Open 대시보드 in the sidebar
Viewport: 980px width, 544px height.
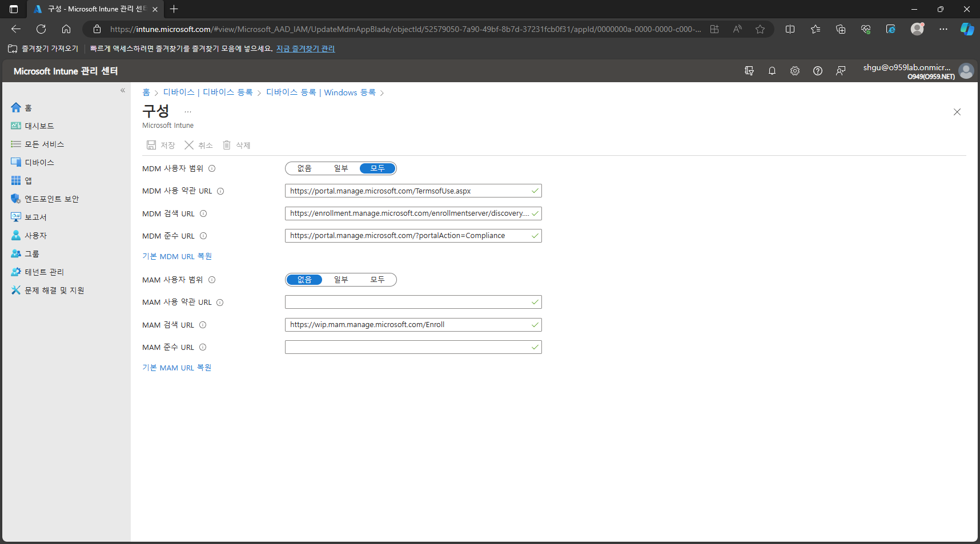pos(39,126)
